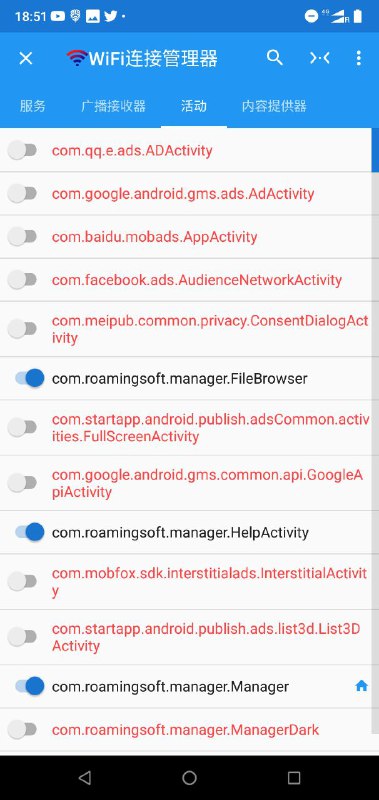Tap the Android home circle button

(189, 777)
